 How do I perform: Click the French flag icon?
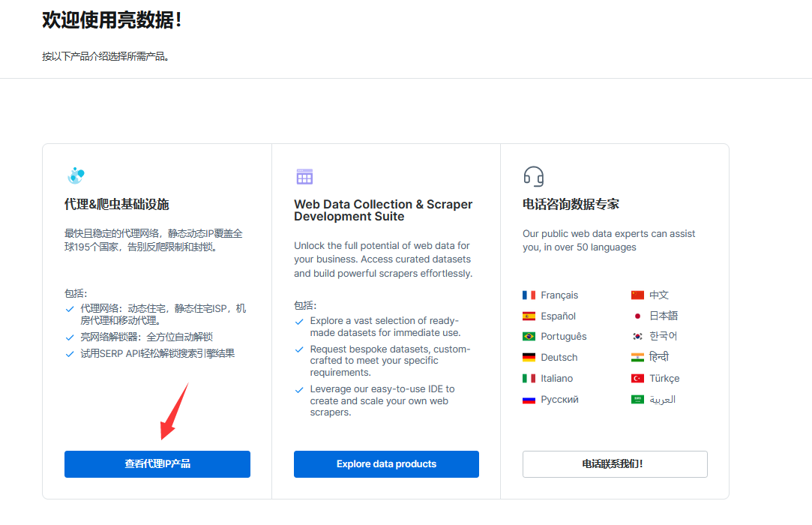(529, 295)
